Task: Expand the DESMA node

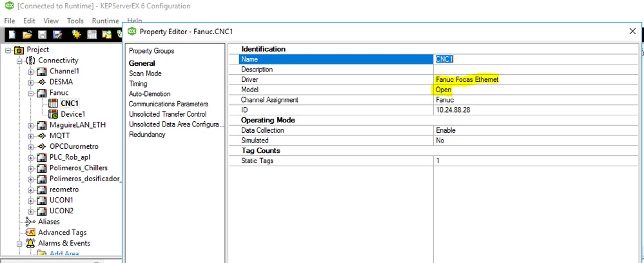Action: point(31,83)
